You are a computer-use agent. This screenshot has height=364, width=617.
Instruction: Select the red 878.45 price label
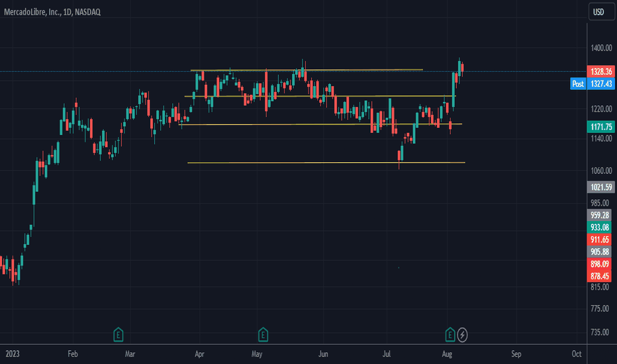point(599,276)
